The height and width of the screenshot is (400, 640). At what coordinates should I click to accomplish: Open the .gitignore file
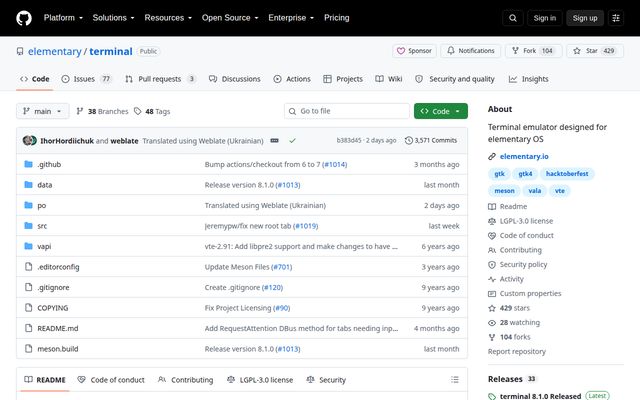click(x=53, y=287)
